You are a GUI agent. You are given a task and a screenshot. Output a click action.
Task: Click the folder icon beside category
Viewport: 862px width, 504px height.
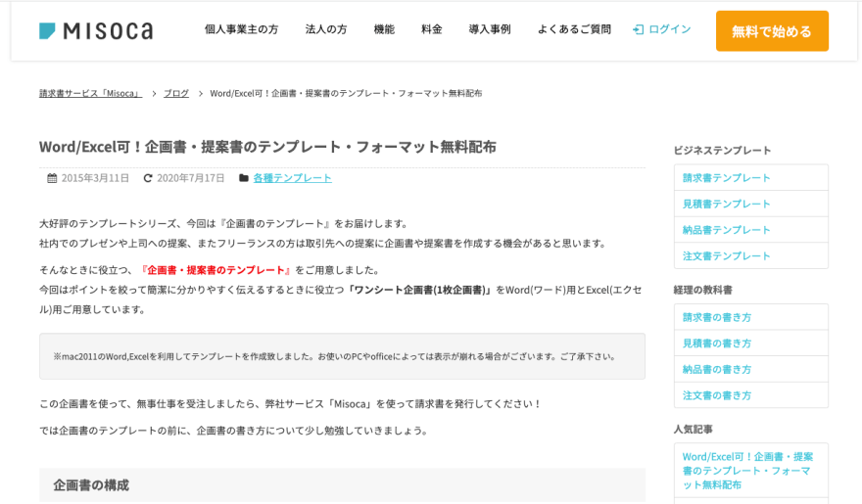[x=244, y=178]
